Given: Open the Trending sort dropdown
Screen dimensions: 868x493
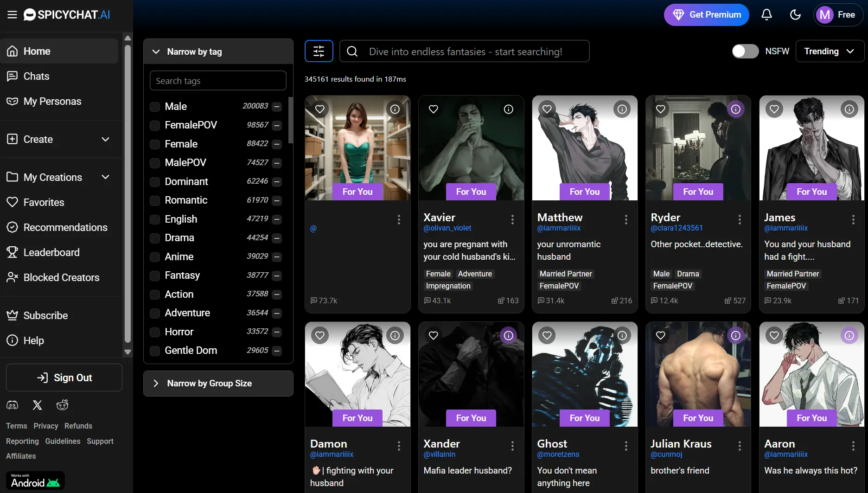Looking at the screenshot, I should pyautogui.click(x=830, y=51).
